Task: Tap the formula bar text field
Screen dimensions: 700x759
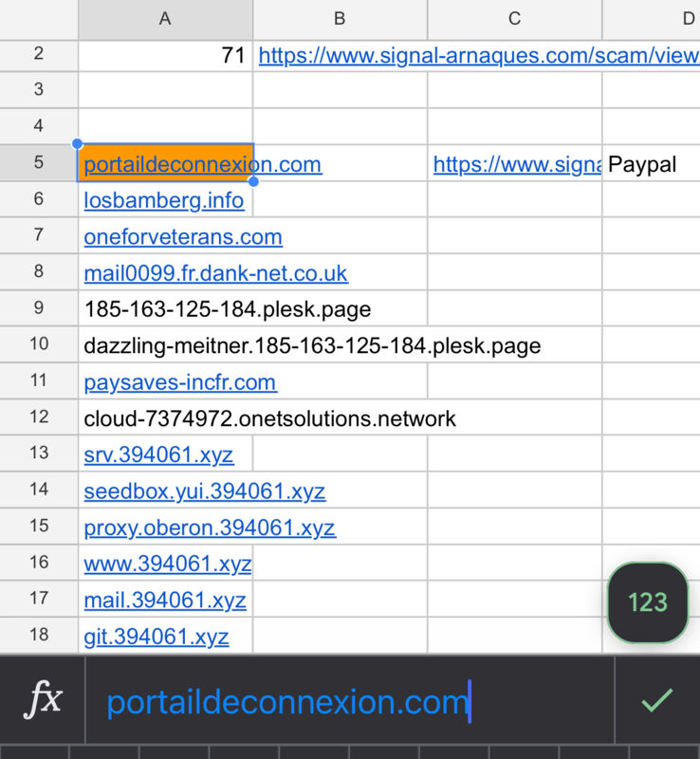Action: click(349, 701)
